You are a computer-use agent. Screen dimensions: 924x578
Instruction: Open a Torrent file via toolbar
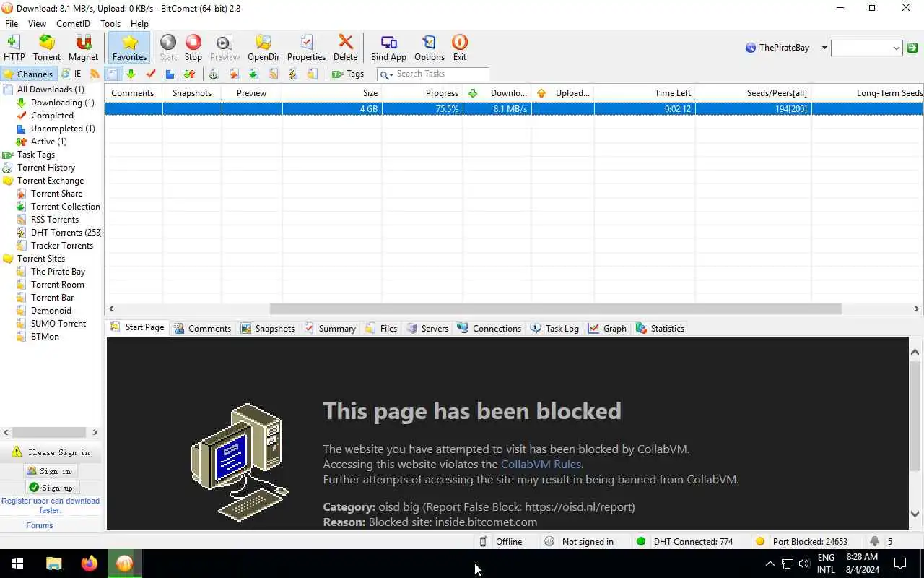(47, 48)
